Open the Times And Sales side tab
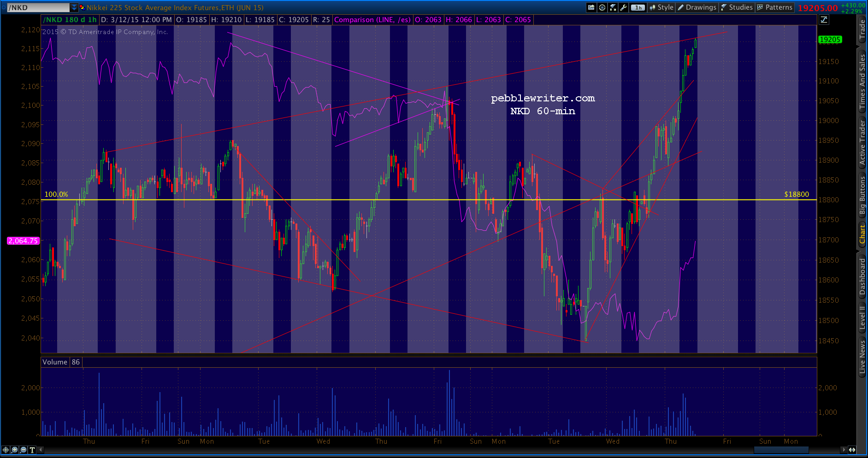Screen dimensions: 868x458 (862, 82)
